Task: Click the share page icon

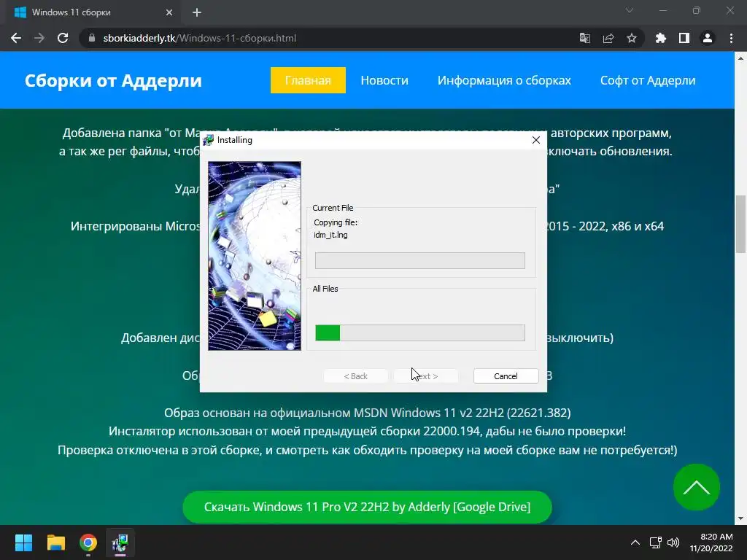Action: coord(608,38)
